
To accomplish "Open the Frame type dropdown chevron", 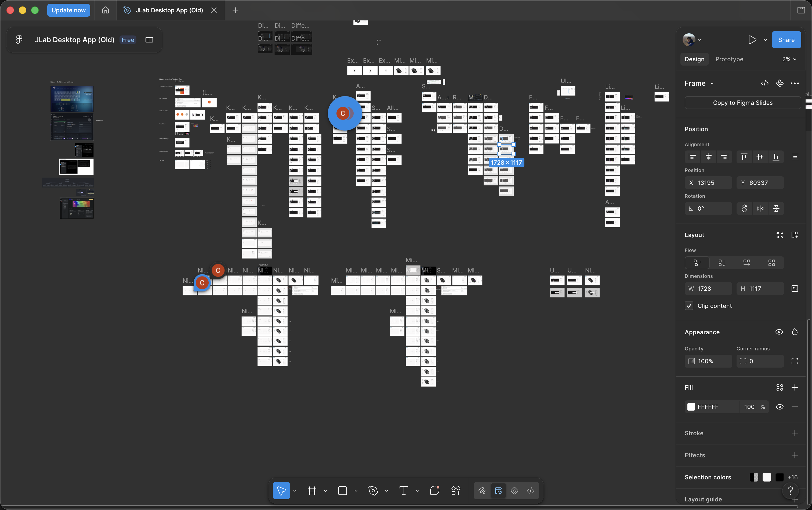I will click(x=712, y=84).
